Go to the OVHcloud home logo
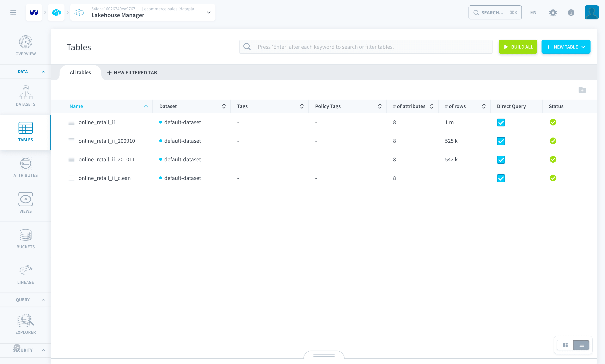The height and width of the screenshot is (364, 605). click(x=34, y=13)
